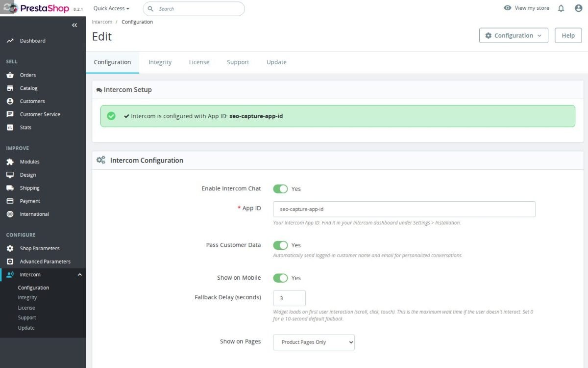Click the Modules puzzle piece icon
Image resolution: width=588 pixels, height=368 pixels.
coord(10,162)
